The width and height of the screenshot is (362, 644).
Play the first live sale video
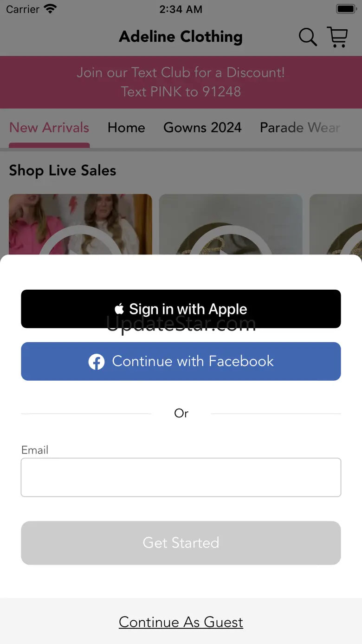[80, 224]
